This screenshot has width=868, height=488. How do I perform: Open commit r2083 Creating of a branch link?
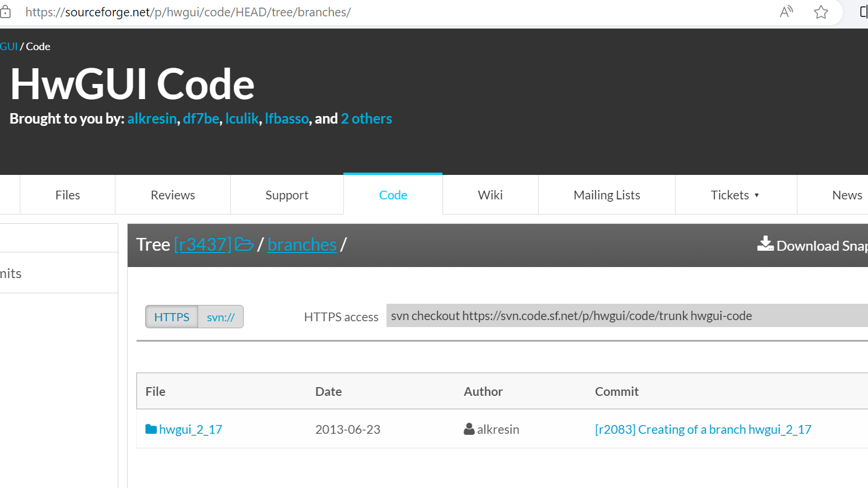point(703,429)
